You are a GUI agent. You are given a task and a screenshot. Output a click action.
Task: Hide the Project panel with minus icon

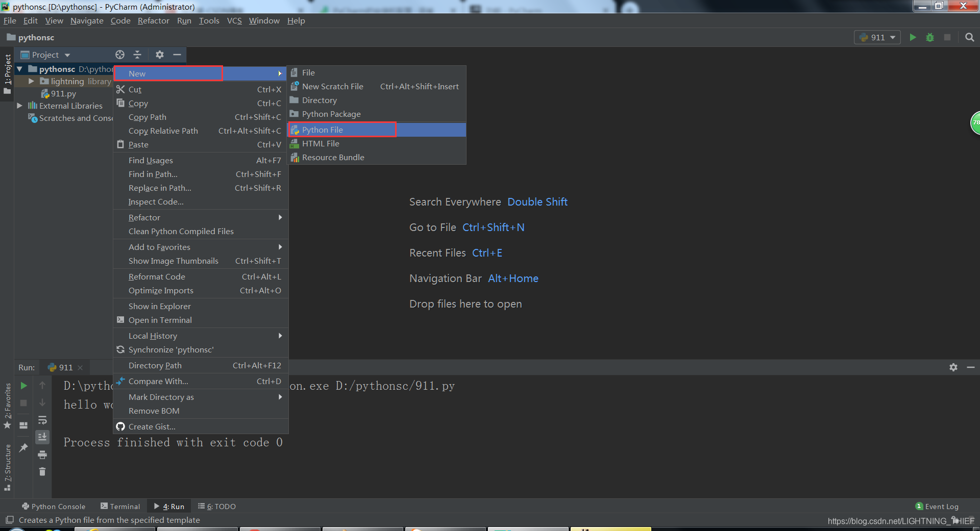coord(177,55)
